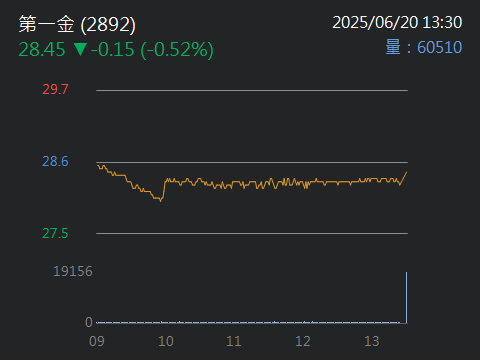The width and height of the screenshot is (480, 360).
Task: Click the 11 hour marker on time axis
Action: click(234, 341)
